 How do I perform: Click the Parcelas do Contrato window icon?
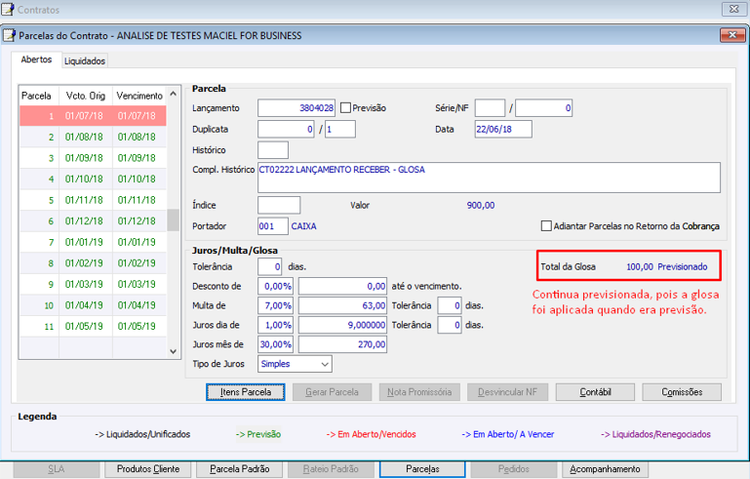click(9, 35)
